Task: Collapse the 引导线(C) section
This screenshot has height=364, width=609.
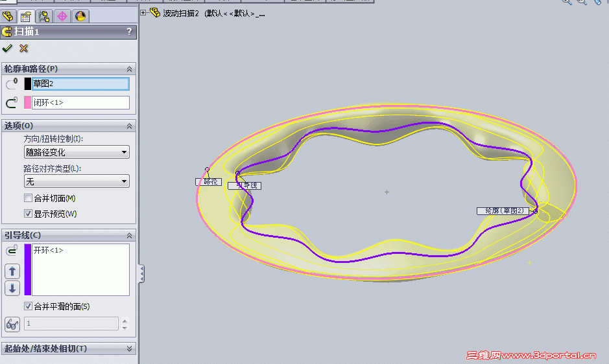Action: pyautogui.click(x=129, y=236)
